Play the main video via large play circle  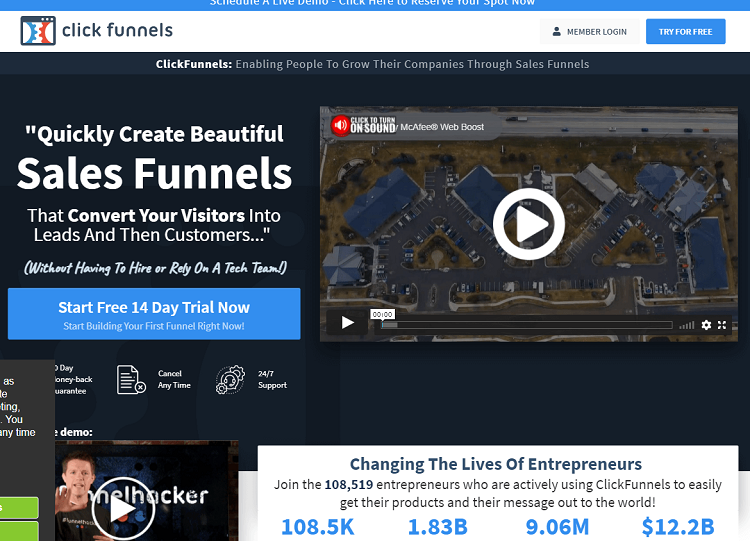point(529,224)
